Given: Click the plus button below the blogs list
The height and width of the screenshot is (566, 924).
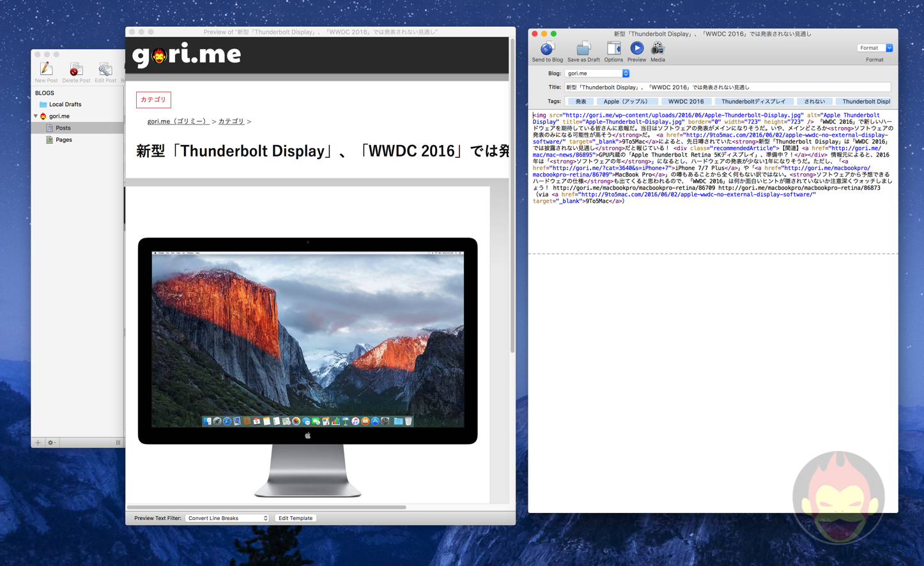Looking at the screenshot, I should click(38, 443).
